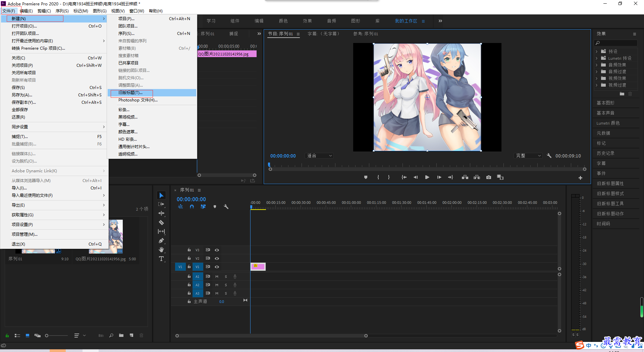
Task: Toggle V3 track output eye
Action: tap(217, 250)
